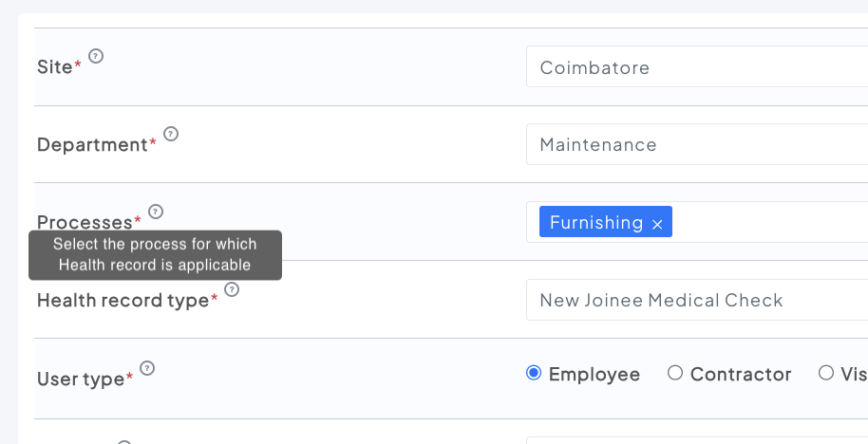This screenshot has height=444, width=868.
Task: Open the help tooltip icon next to Processes
Action: coord(156,212)
